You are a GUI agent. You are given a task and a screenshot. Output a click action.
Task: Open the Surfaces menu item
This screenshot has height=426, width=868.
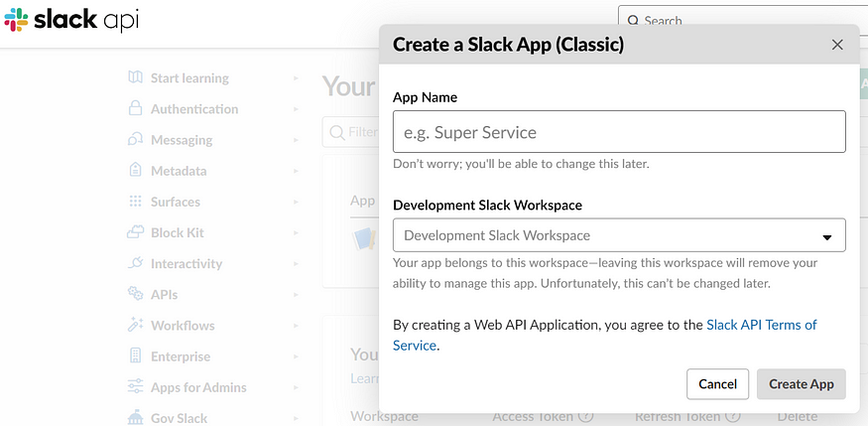click(176, 202)
